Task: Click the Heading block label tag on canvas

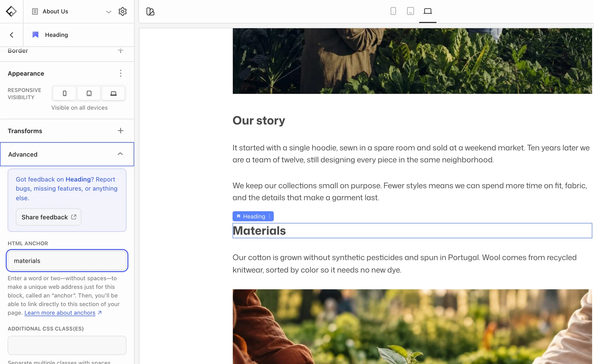Action: point(253,216)
